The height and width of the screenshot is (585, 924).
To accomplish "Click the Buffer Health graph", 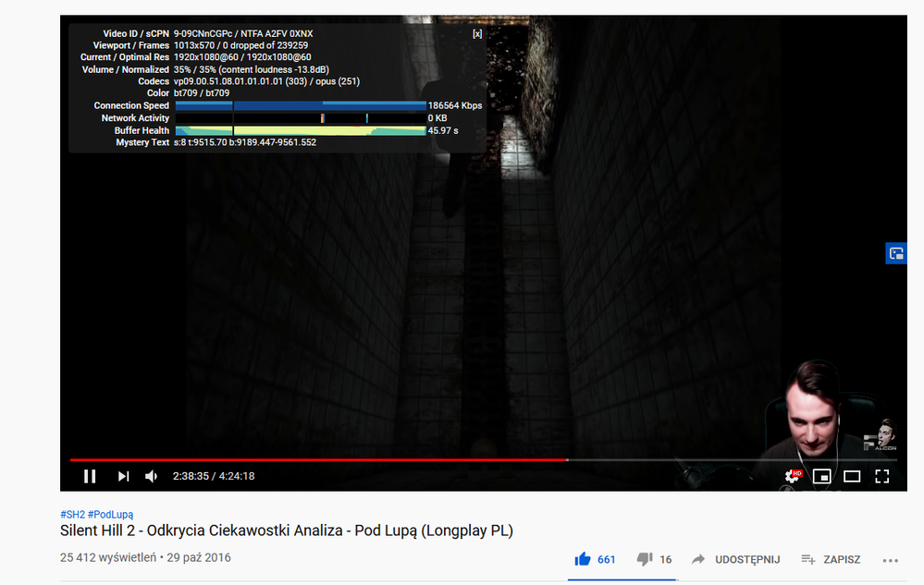I will [x=301, y=130].
